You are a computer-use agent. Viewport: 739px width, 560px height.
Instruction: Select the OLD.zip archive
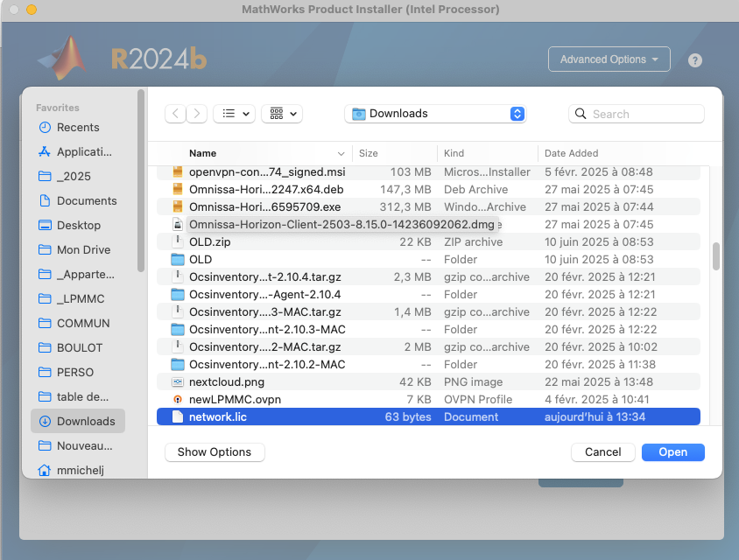(428, 241)
